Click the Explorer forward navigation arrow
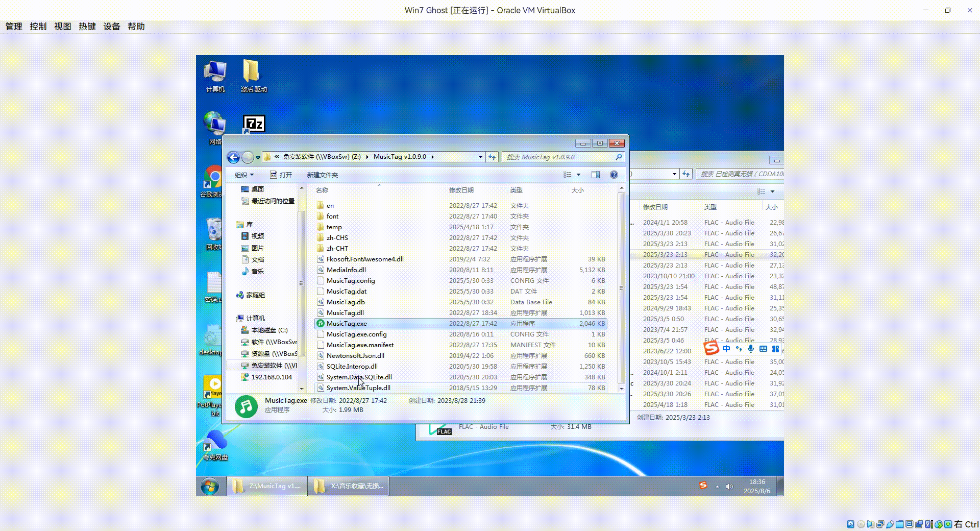The height and width of the screenshot is (531, 980). [x=248, y=157]
